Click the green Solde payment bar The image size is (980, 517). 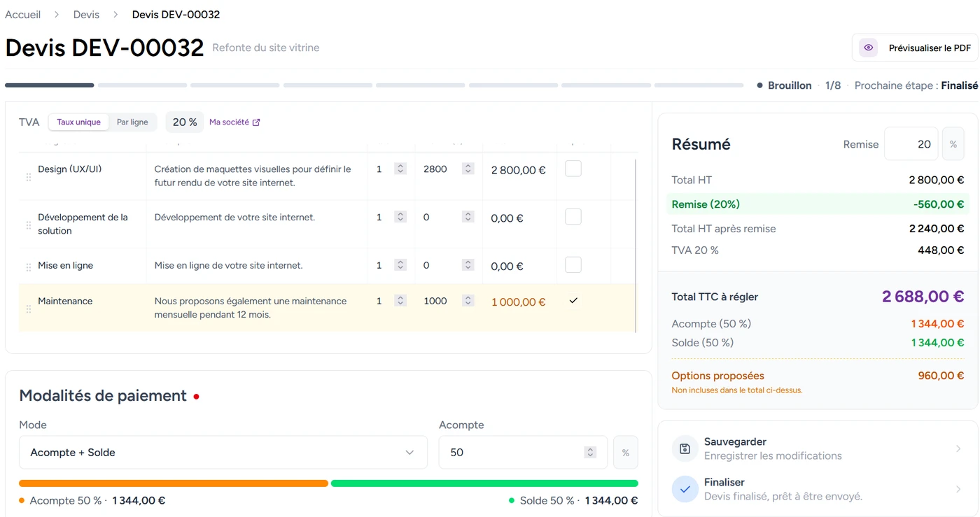pos(484,483)
